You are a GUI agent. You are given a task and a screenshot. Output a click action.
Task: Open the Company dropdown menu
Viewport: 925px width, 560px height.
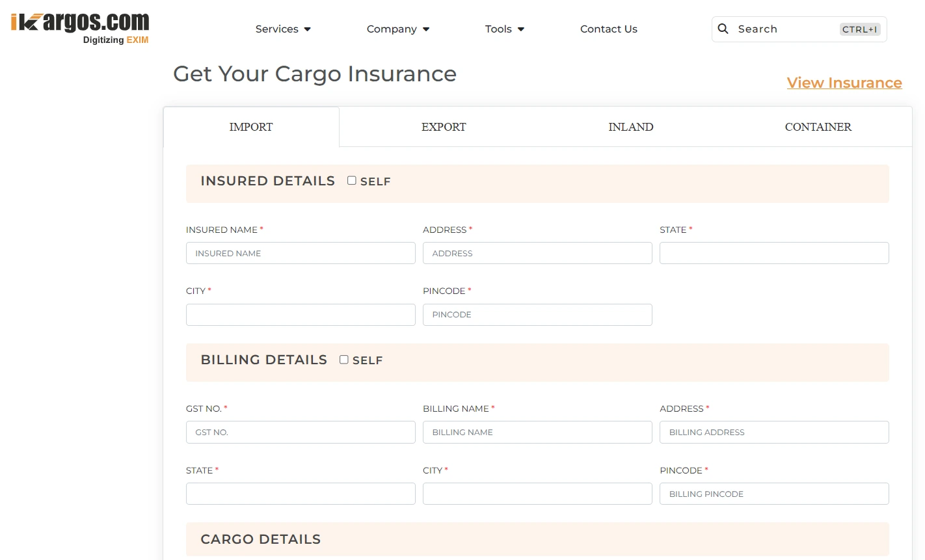(x=398, y=29)
